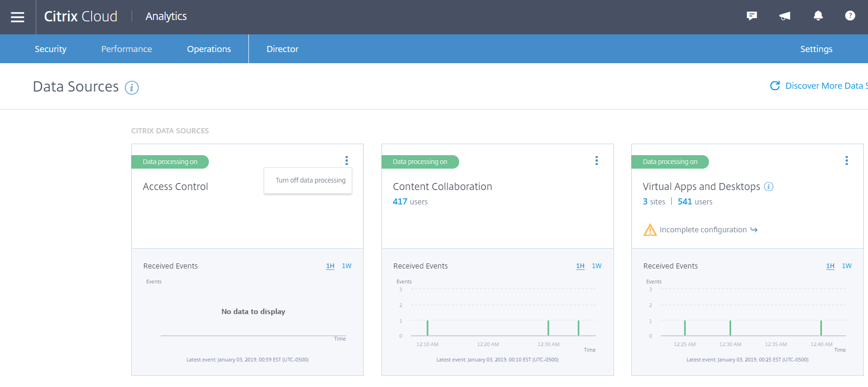Screen dimensions: 868x387
Task: Click the Data processing on badge for Content Collaboration
Action: coord(420,162)
